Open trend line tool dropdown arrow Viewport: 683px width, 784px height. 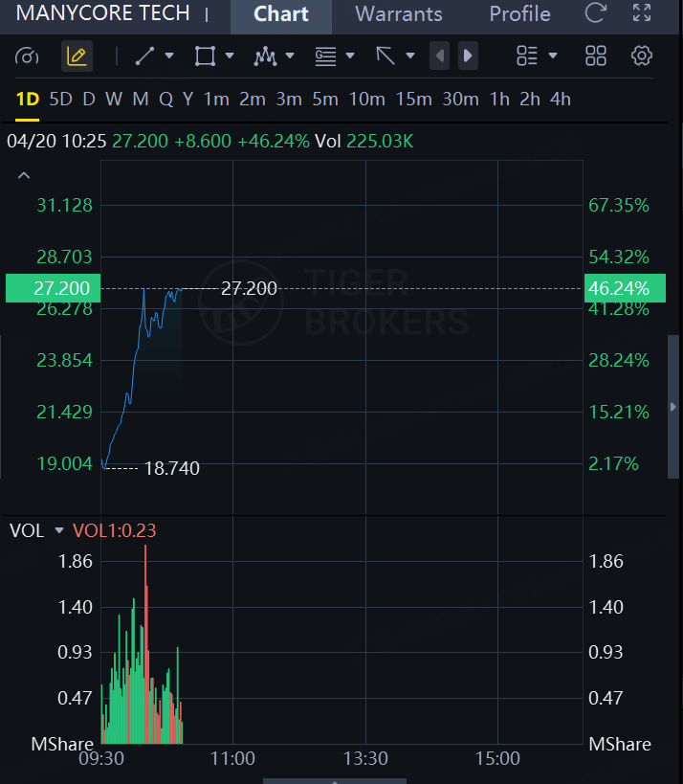[x=169, y=56]
